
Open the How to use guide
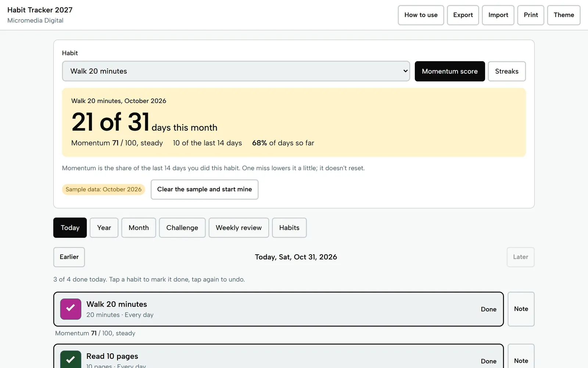pos(421,15)
